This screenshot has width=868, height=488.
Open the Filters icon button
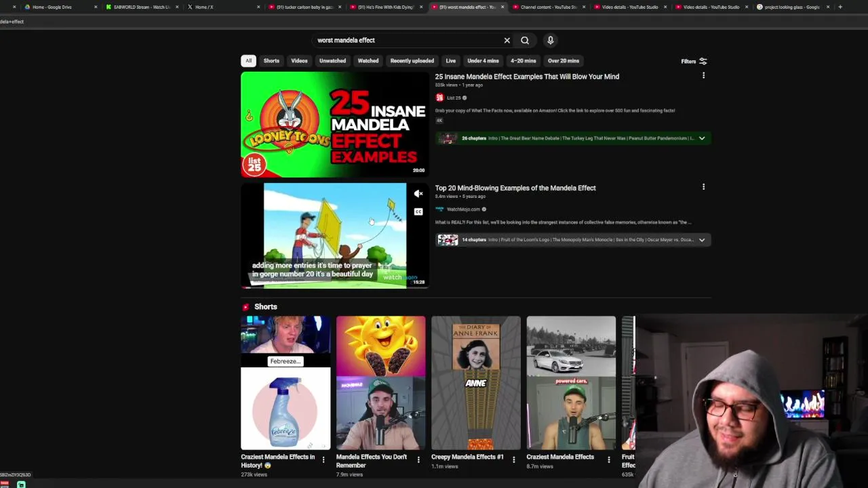(703, 61)
